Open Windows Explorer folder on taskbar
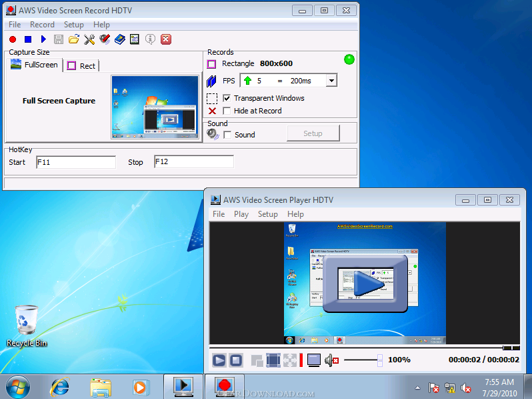This screenshot has width=532, height=399. 101,387
